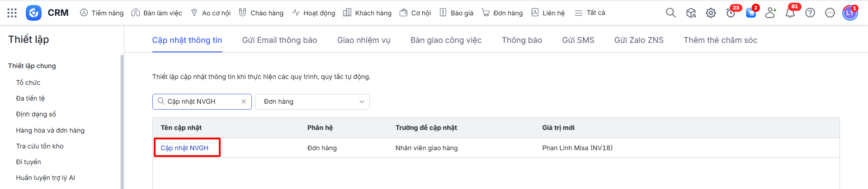This screenshot has width=868, height=189.
Task: Open the notifications bell icon
Action: (790, 13)
